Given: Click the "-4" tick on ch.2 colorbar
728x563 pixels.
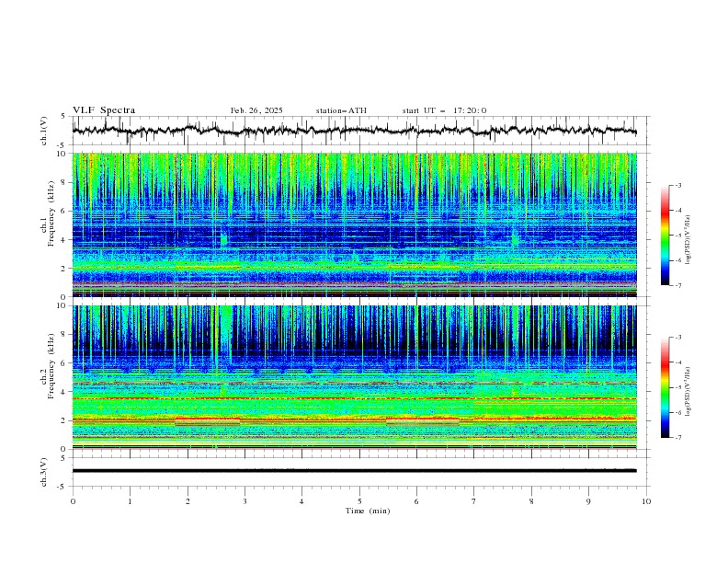Looking at the screenshot, I should 677,362.
